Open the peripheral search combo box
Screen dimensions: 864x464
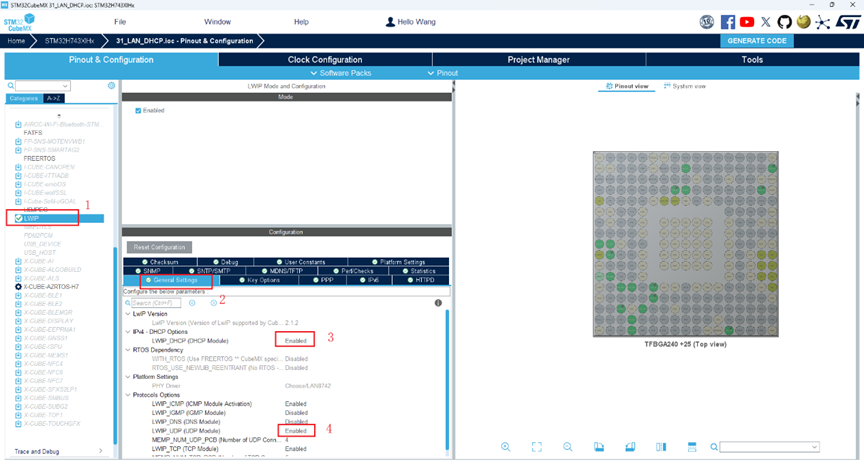42,85
